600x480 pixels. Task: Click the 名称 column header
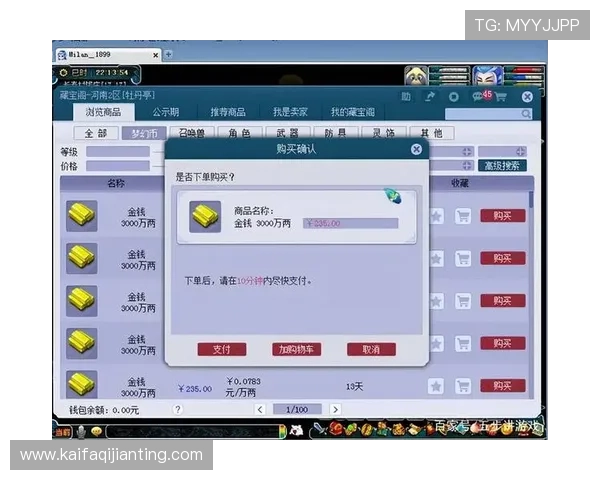click(116, 183)
